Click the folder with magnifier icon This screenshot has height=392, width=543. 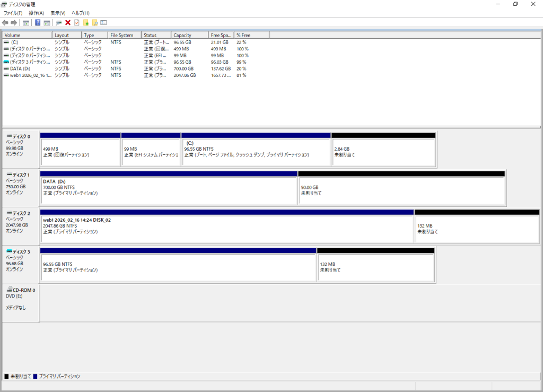tap(95, 23)
